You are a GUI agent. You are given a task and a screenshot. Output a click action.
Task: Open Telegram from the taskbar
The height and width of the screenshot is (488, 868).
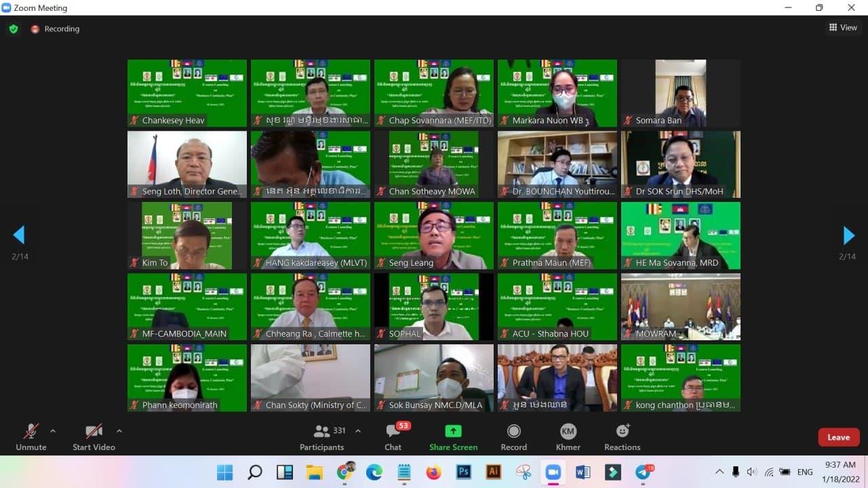[642, 472]
